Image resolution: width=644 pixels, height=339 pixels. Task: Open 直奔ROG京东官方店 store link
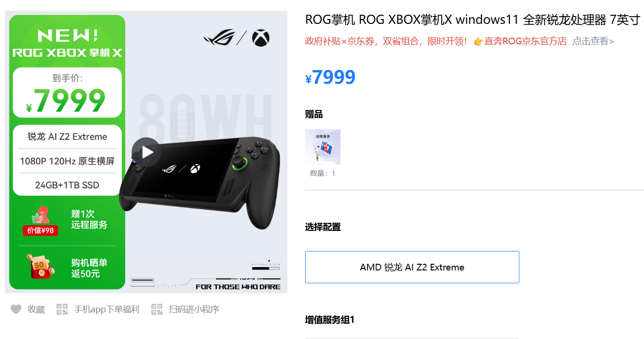click(525, 41)
